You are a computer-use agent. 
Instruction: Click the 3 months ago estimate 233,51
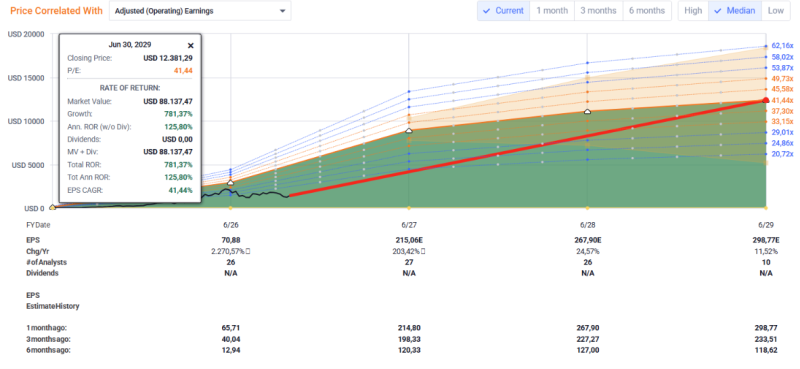click(x=766, y=339)
